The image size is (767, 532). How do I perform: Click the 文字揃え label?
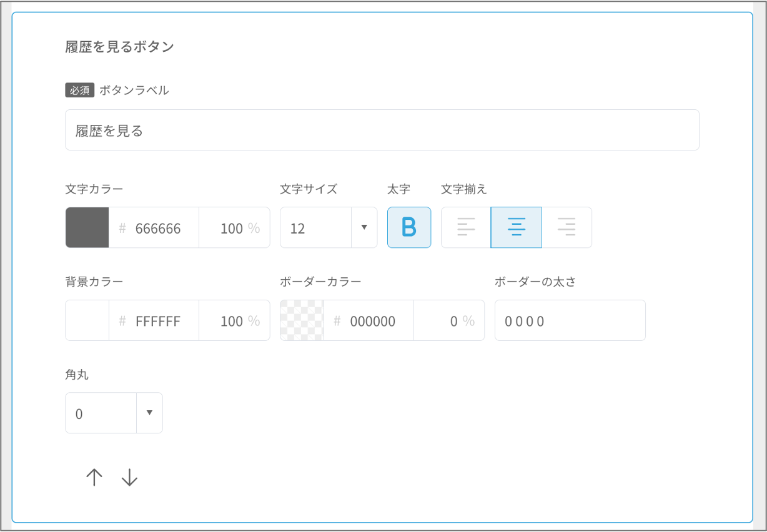pos(464,189)
